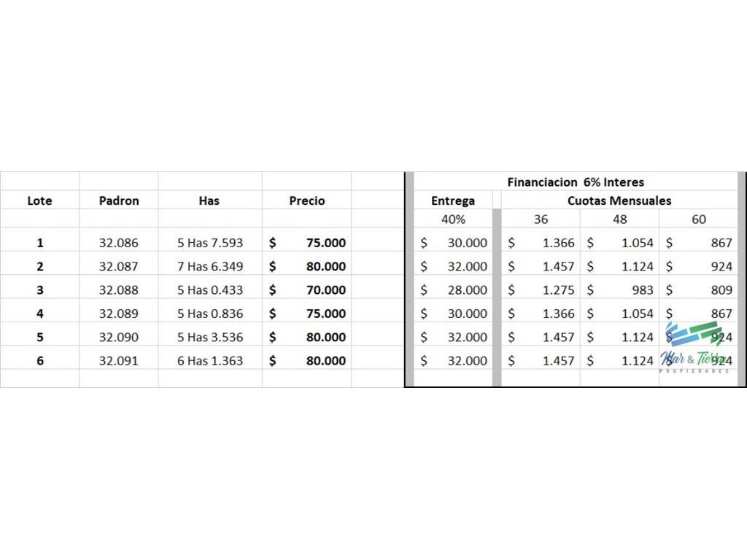
Task: Select the Cuotas Mensuales header cell
Action: coord(619,201)
